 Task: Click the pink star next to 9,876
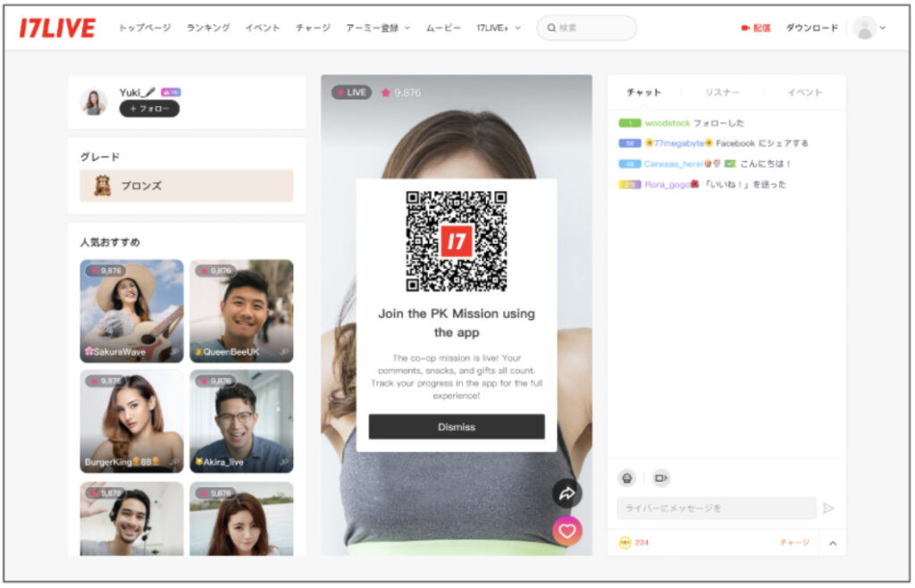pyautogui.click(x=386, y=92)
